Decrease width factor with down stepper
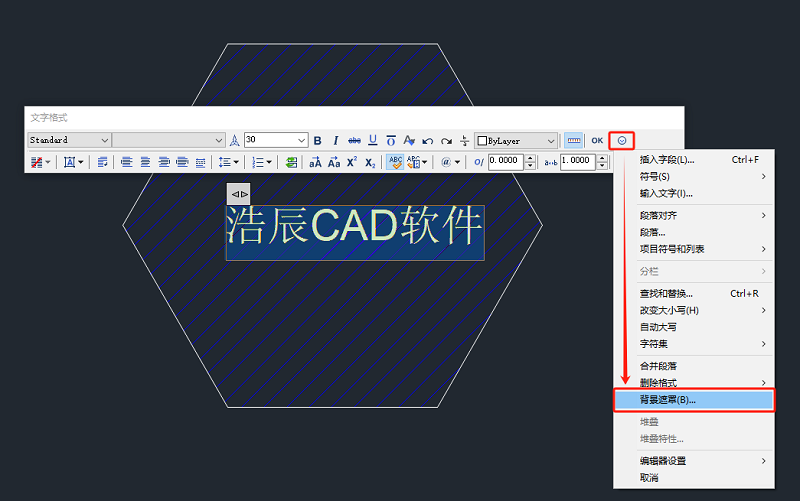Screen dimensions: 800x501 pyautogui.click(x=603, y=166)
